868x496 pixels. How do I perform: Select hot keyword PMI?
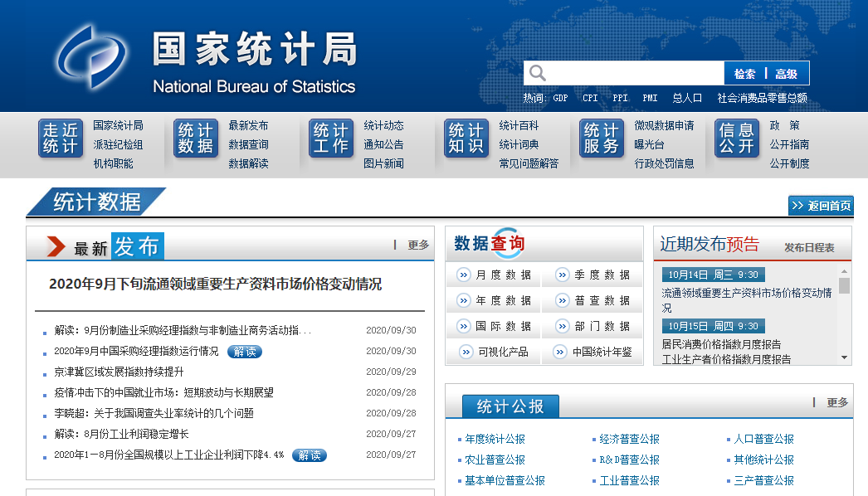point(650,98)
